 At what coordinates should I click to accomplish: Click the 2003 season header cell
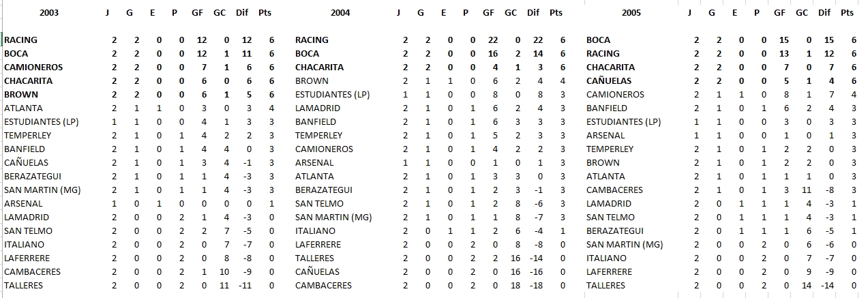(49, 12)
